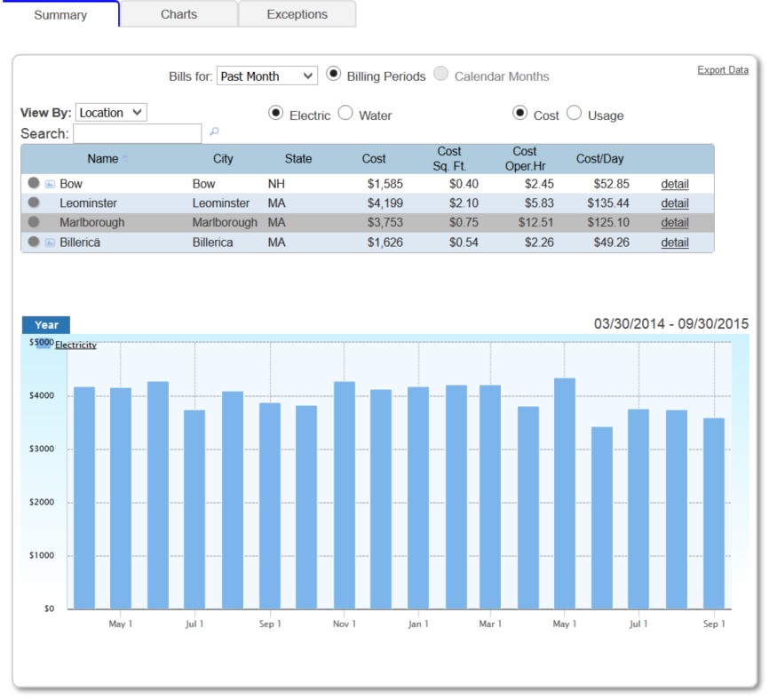769x700 pixels.
Task: Switch to the Charts tab
Action: coord(178,14)
